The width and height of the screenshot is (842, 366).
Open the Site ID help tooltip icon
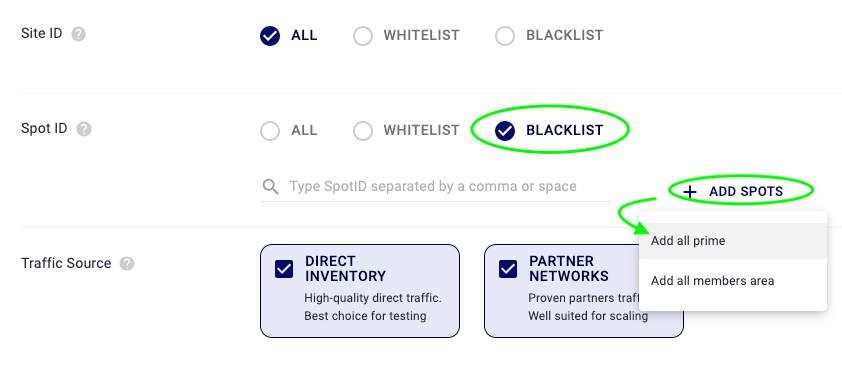click(78, 34)
